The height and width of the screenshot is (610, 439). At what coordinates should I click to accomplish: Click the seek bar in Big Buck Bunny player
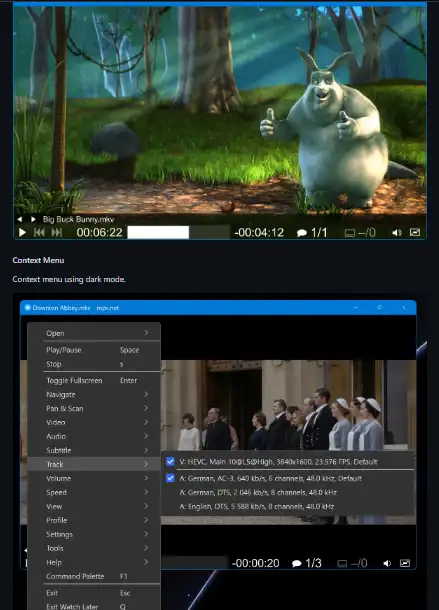coord(179,232)
